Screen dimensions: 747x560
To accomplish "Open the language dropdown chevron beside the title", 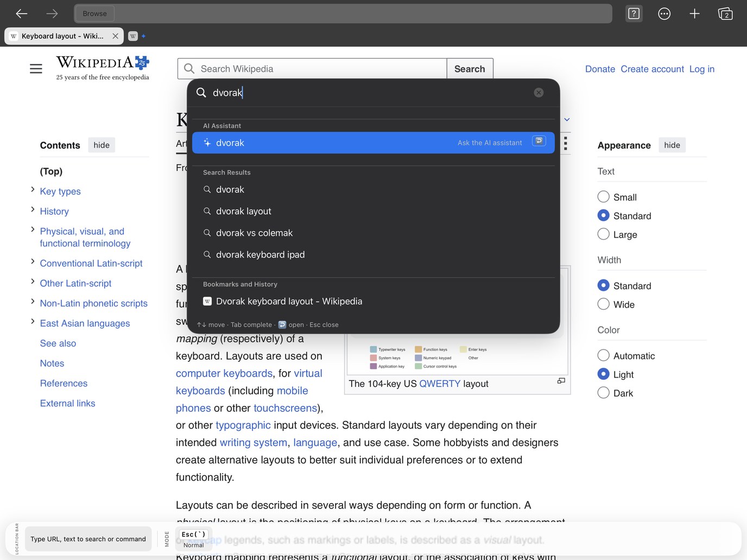I will coord(567,120).
